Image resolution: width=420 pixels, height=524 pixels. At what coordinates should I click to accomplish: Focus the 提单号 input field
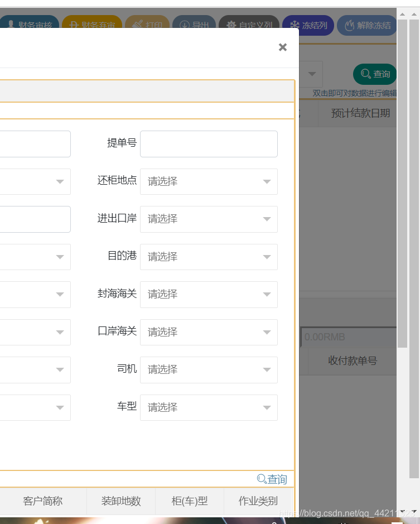tap(209, 144)
